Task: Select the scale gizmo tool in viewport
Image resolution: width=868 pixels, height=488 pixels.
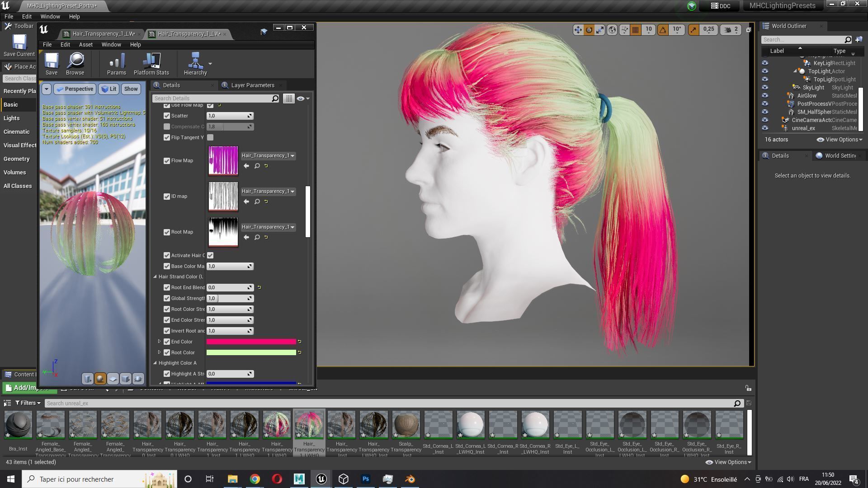Action: tap(600, 30)
